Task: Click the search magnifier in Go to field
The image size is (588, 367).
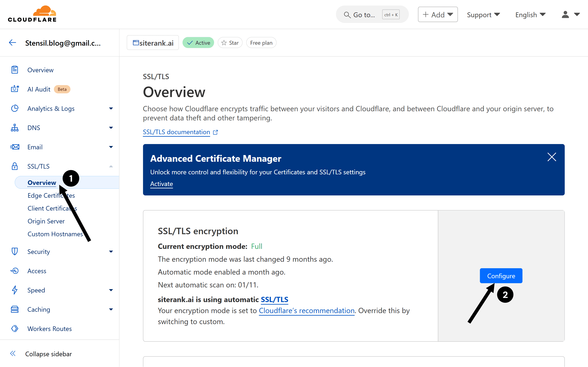Action: point(348,14)
